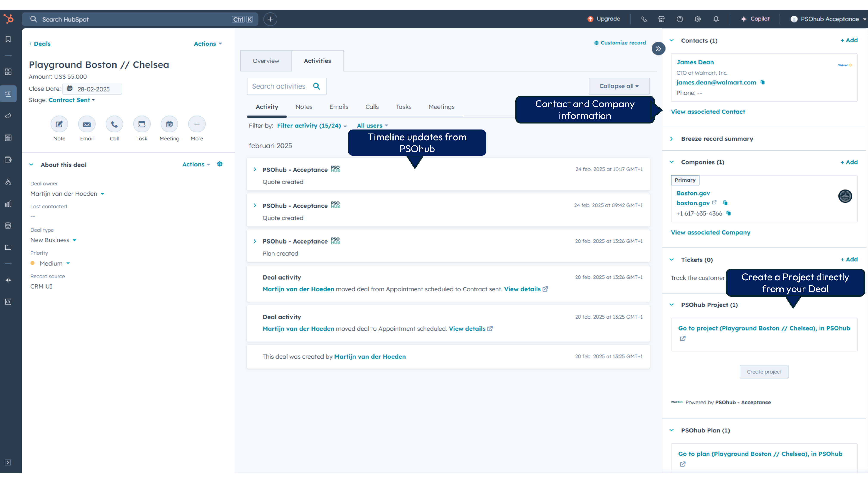Viewport: 868px width, 488px height.
Task: Create a Task using the Task icon
Action: 142,124
